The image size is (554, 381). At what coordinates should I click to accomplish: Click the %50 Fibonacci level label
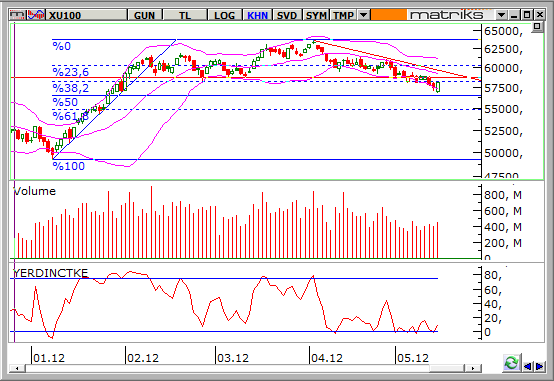coord(65,102)
